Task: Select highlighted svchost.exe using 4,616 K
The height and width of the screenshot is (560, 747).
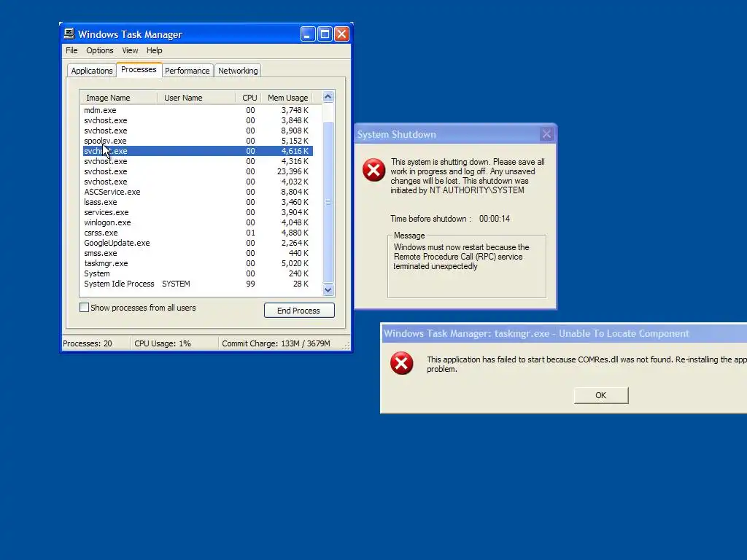Action: point(198,151)
